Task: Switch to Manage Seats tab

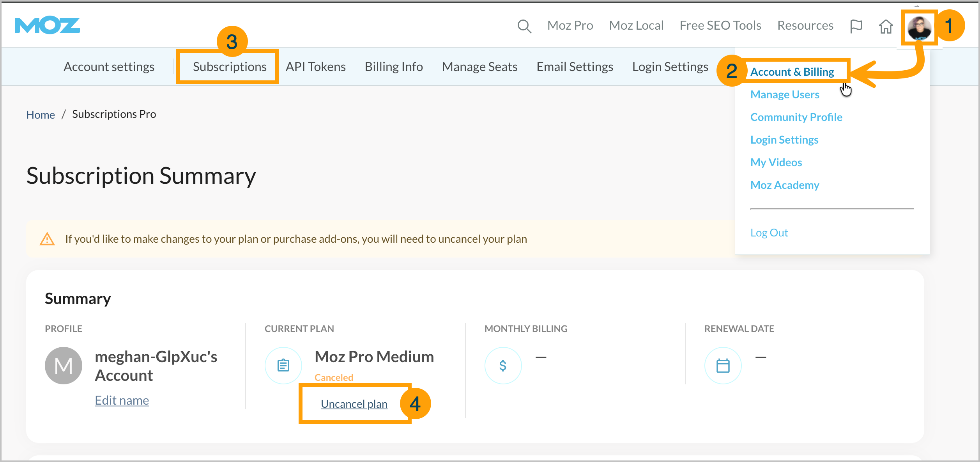Action: pyautogui.click(x=479, y=67)
